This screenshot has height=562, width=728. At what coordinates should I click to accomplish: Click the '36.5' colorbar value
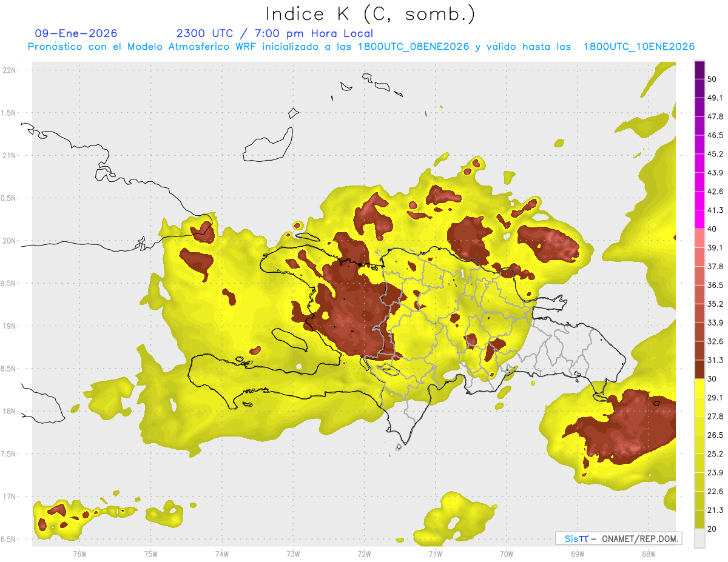point(715,285)
